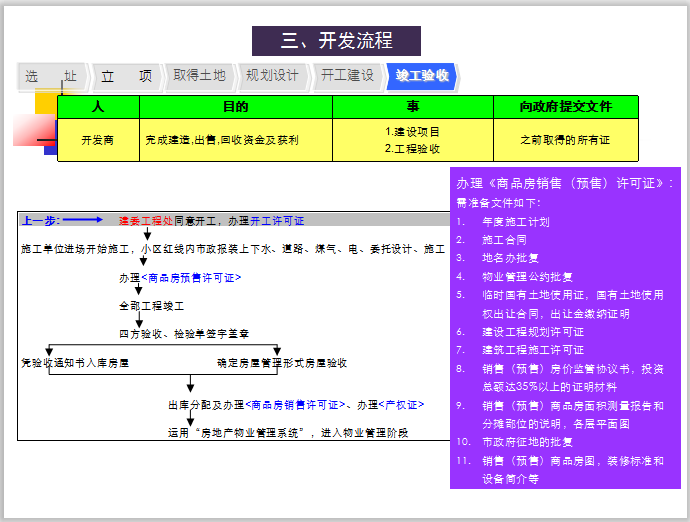
Task: Click list item 物业管理公约批复
Action: [x=527, y=277]
